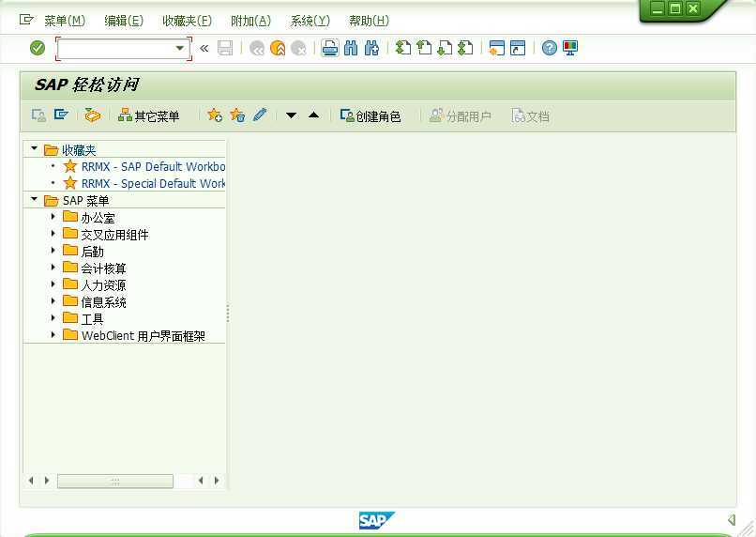The height and width of the screenshot is (537, 756).
Task: Click the status bar expand triangle
Action: click(x=732, y=519)
